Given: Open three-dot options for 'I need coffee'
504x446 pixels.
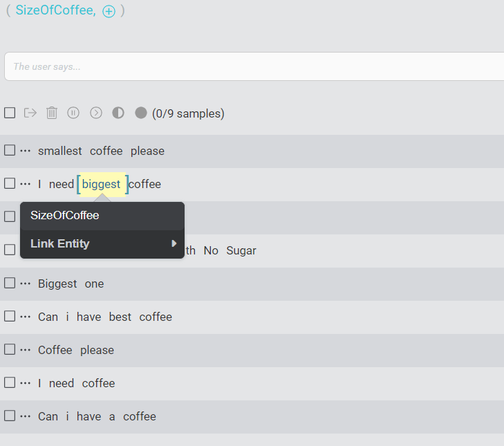Looking at the screenshot, I should click(26, 383).
